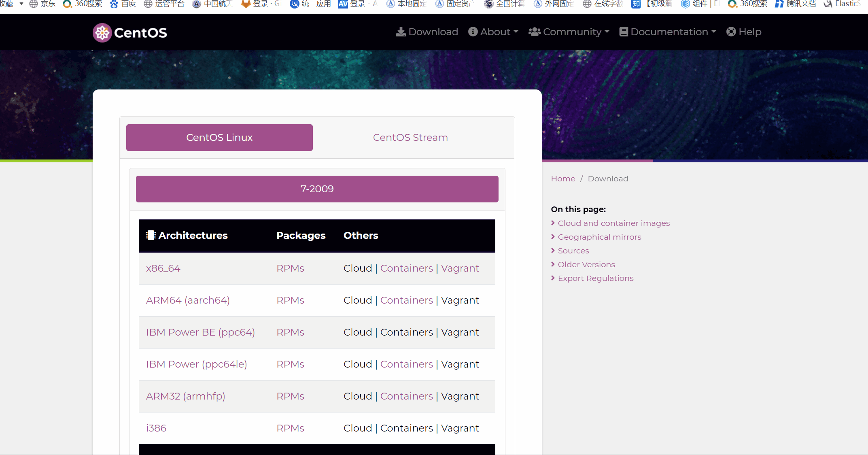The height and width of the screenshot is (455, 868).
Task: Open the Zhihu (知) bookmark icon
Action: pos(636,4)
